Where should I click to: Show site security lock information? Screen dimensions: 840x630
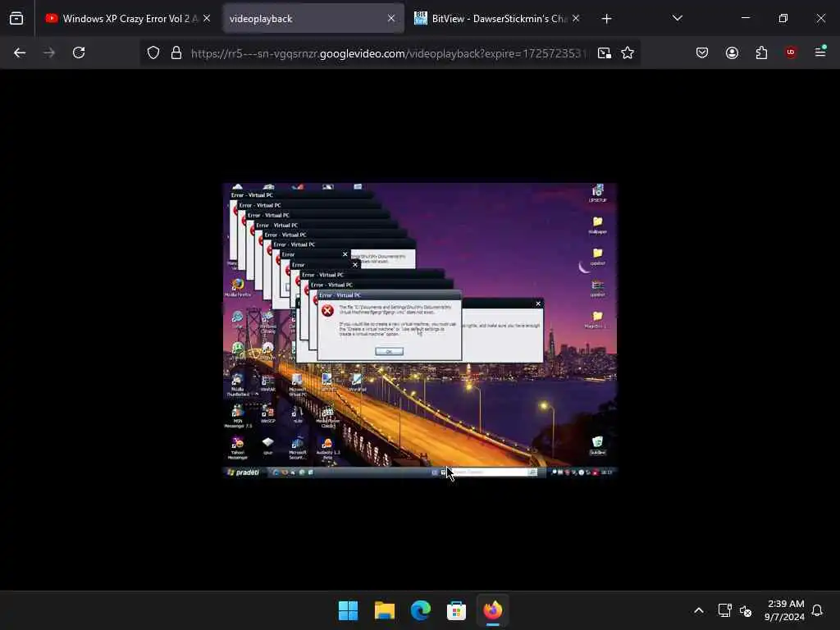pyautogui.click(x=176, y=52)
